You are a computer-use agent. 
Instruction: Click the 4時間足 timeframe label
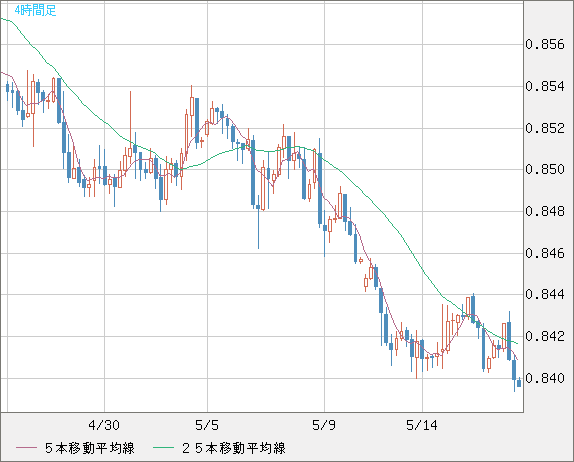(x=35, y=10)
